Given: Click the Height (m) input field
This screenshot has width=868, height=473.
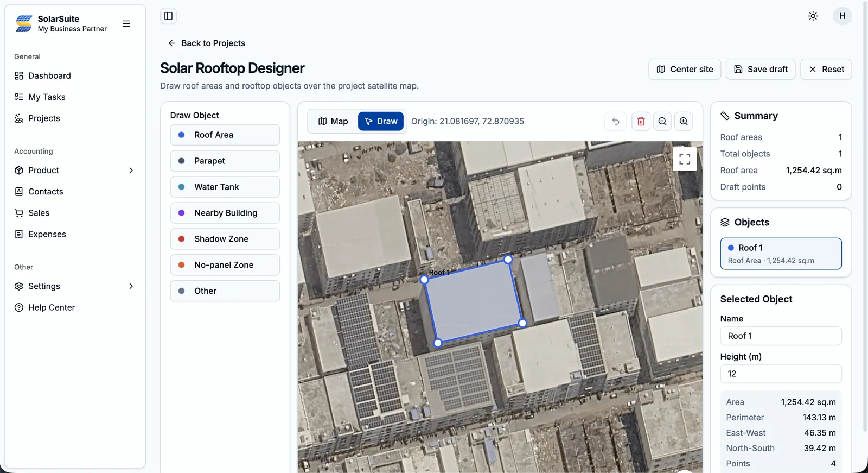Looking at the screenshot, I should [x=781, y=374].
